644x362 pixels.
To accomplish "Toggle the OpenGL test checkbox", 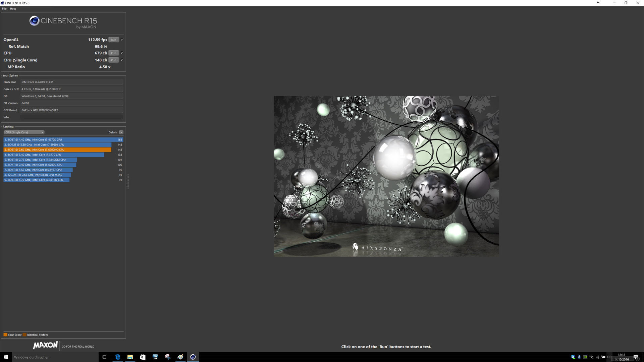I will click(122, 40).
